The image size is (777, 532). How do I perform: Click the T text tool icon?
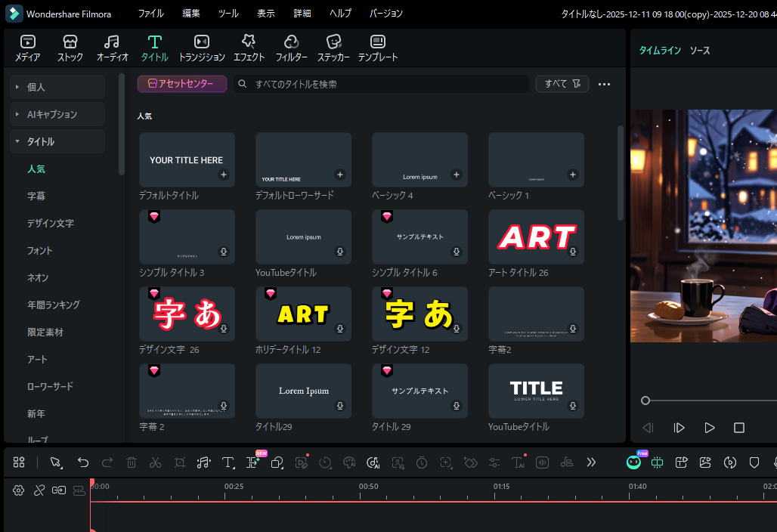[228, 462]
